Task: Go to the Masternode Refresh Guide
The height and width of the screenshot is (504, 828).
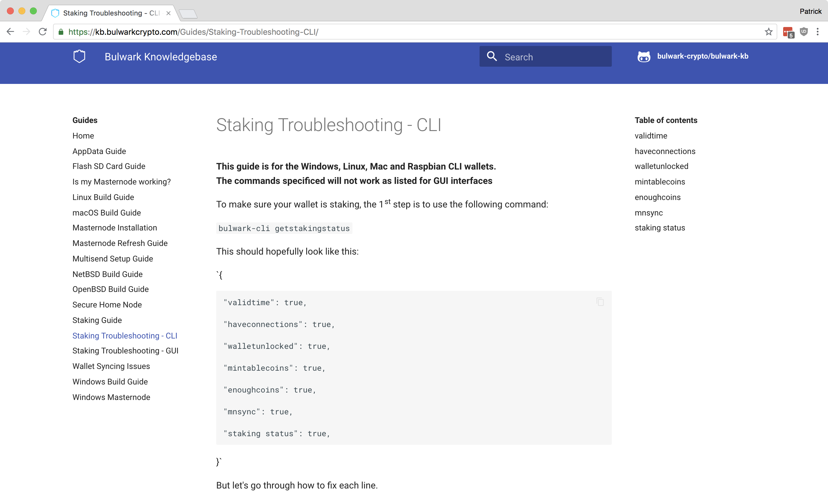Action: point(120,243)
